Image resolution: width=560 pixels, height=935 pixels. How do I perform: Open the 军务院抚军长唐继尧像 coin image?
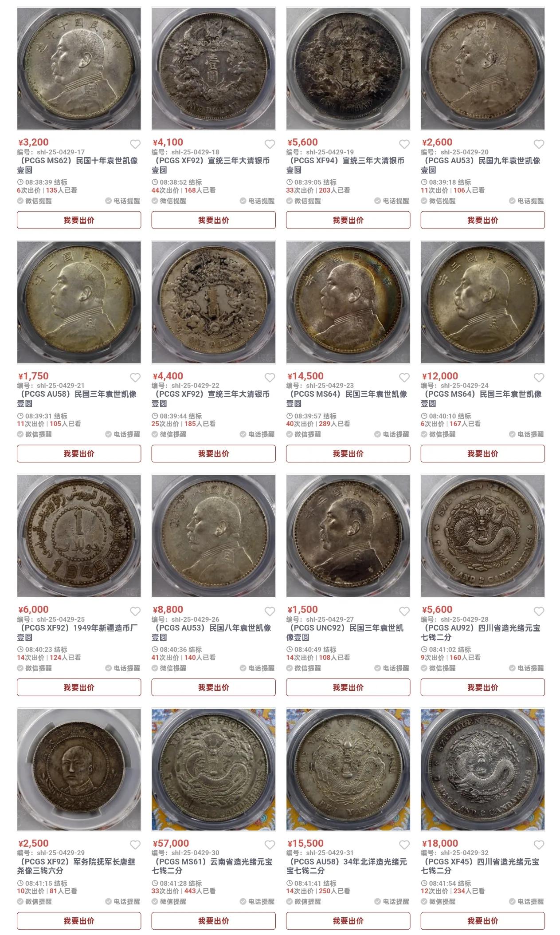pos(79,769)
